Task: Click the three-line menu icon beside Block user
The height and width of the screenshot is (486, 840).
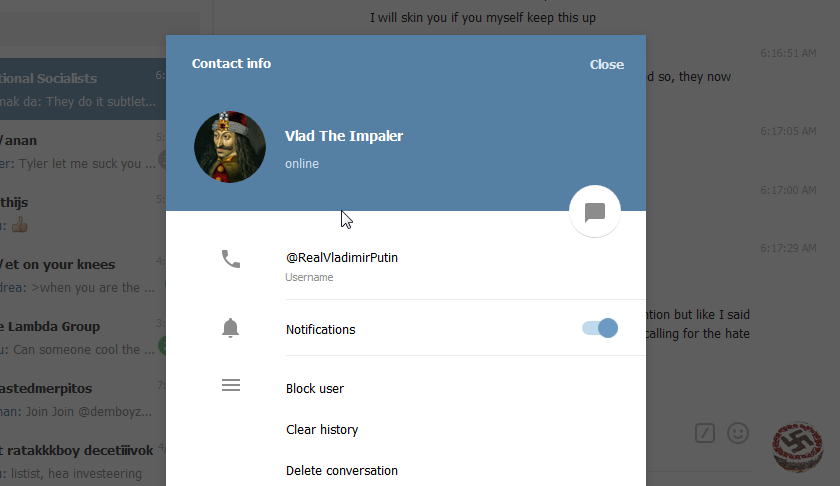Action: pos(231,385)
